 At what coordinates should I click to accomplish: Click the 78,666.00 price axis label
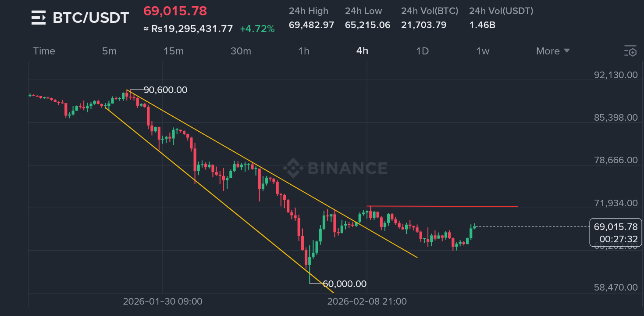point(616,160)
